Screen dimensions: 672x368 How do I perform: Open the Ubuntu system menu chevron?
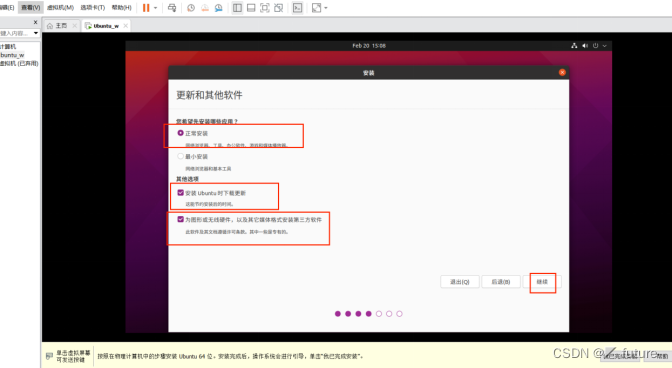pos(605,45)
